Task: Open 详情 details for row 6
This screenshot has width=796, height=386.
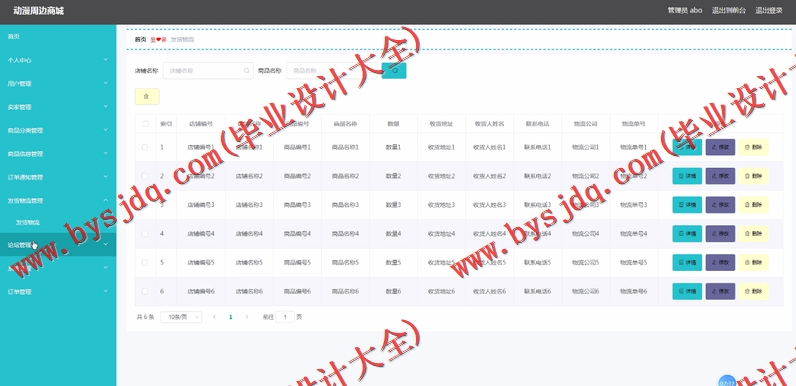Action: (687, 292)
